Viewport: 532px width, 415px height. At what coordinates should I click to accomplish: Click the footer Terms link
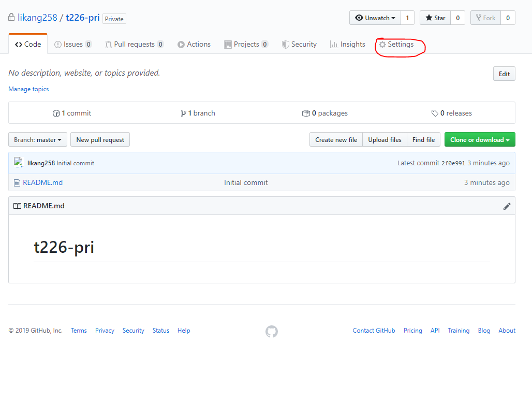click(x=79, y=331)
